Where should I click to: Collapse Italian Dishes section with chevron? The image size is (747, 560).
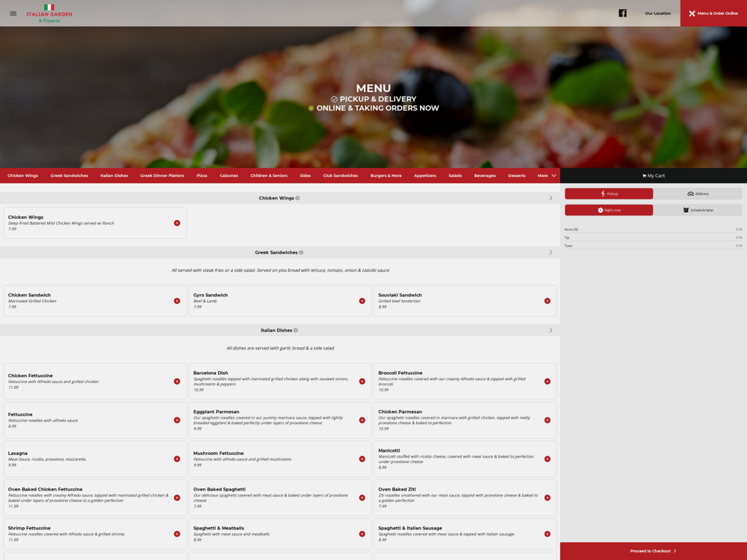pos(551,331)
